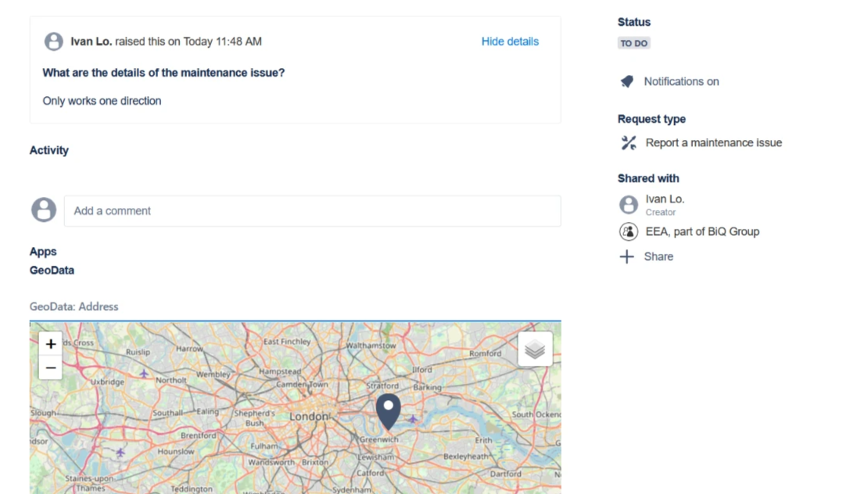This screenshot has height=494, width=868.
Task: Click the Add a comment field
Action: 313,211
